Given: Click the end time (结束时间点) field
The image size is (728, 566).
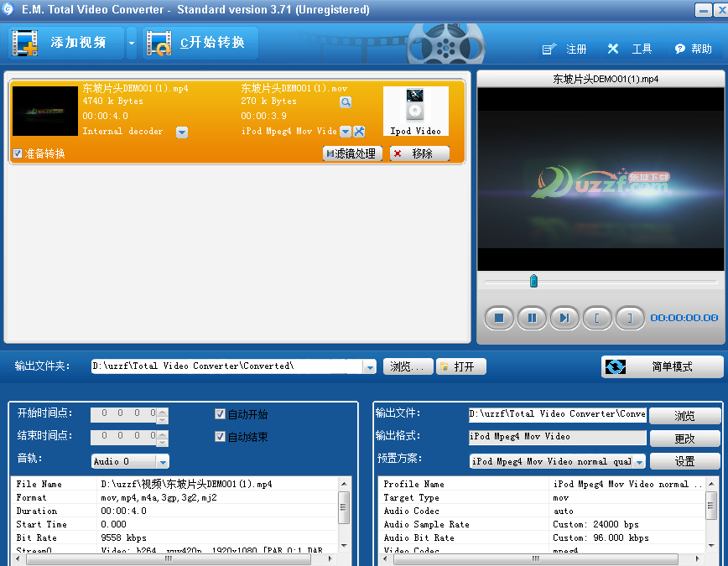Looking at the screenshot, I should tap(124, 438).
